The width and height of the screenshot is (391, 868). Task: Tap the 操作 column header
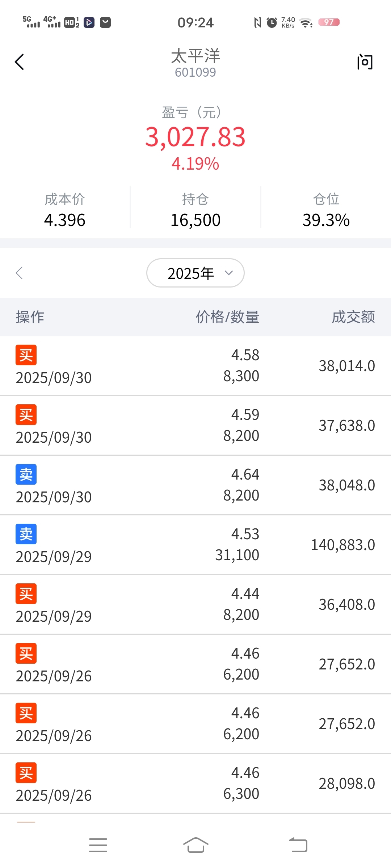tap(30, 317)
